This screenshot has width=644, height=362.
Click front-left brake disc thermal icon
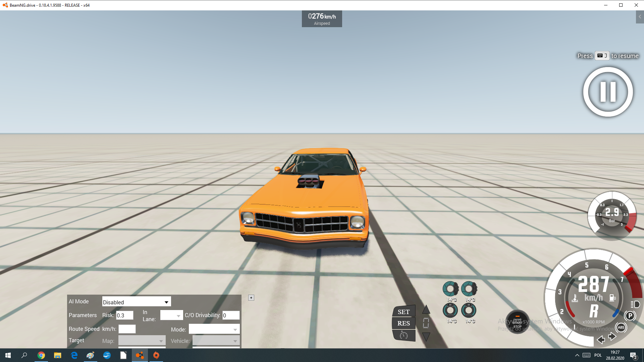point(450,289)
